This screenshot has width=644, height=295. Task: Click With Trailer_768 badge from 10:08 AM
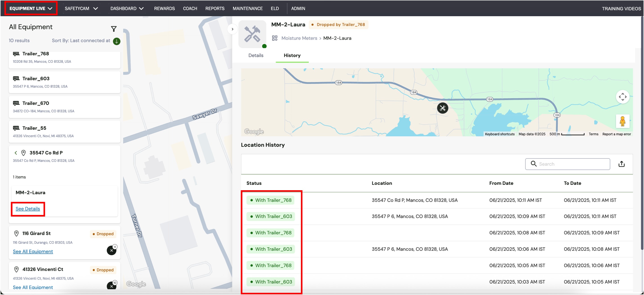click(x=270, y=232)
